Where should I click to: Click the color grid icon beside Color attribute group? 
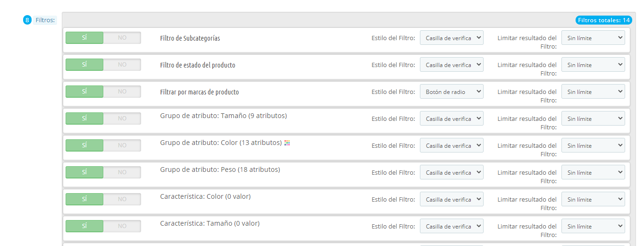[x=287, y=143]
